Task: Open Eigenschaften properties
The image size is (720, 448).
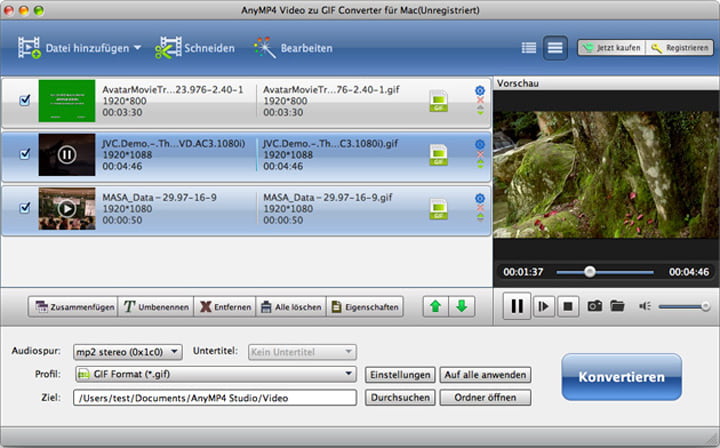Action: [x=365, y=307]
